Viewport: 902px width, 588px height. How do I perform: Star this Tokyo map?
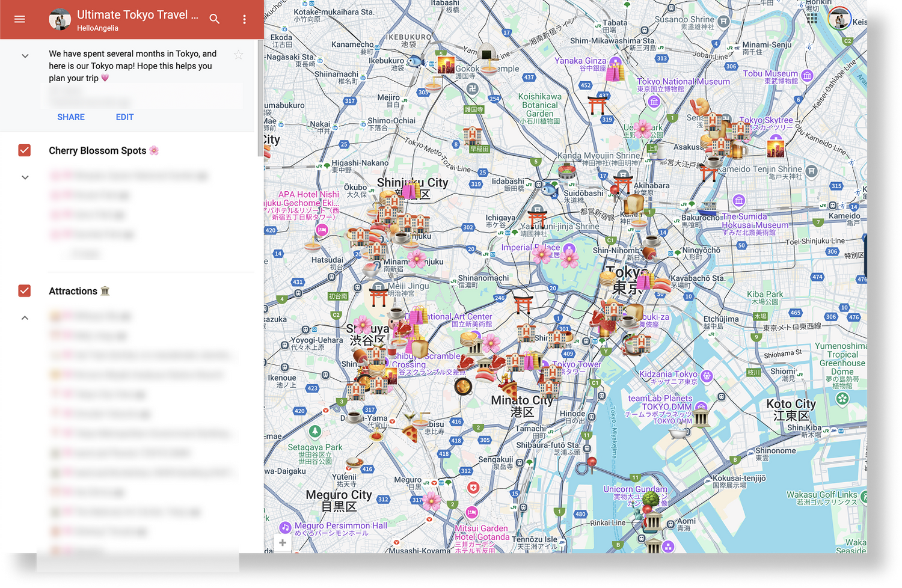coord(239,55)
